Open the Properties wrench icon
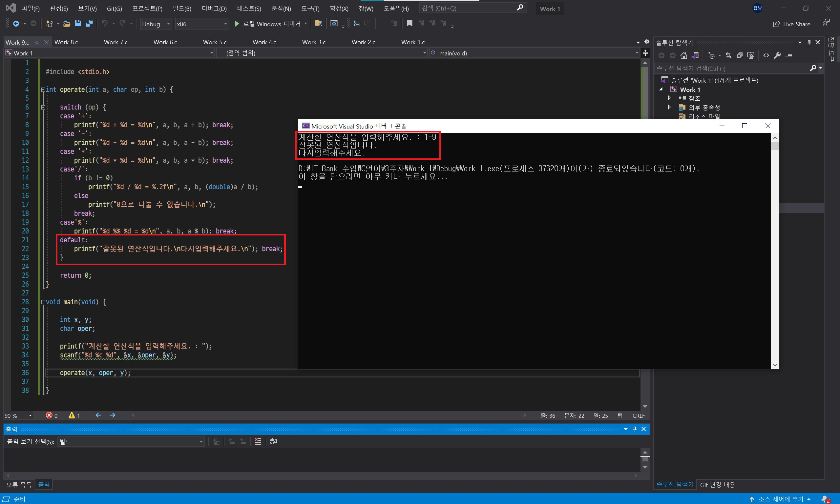The height and width of the screenshot is (504, 840). pyautogui.click(x=777, y=55)
